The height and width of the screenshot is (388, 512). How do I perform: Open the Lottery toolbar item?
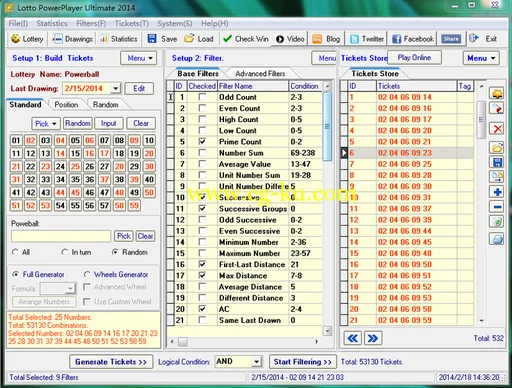point(27,39)
